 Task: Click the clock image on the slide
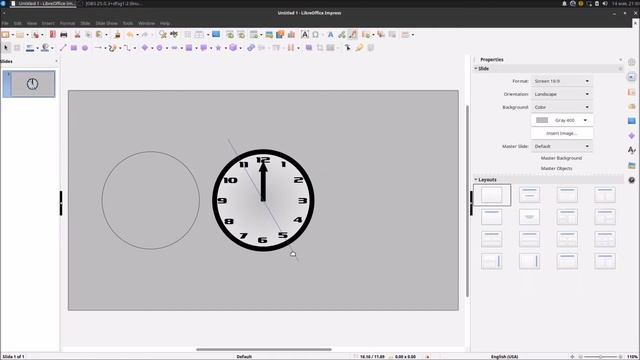pos(263,200)
